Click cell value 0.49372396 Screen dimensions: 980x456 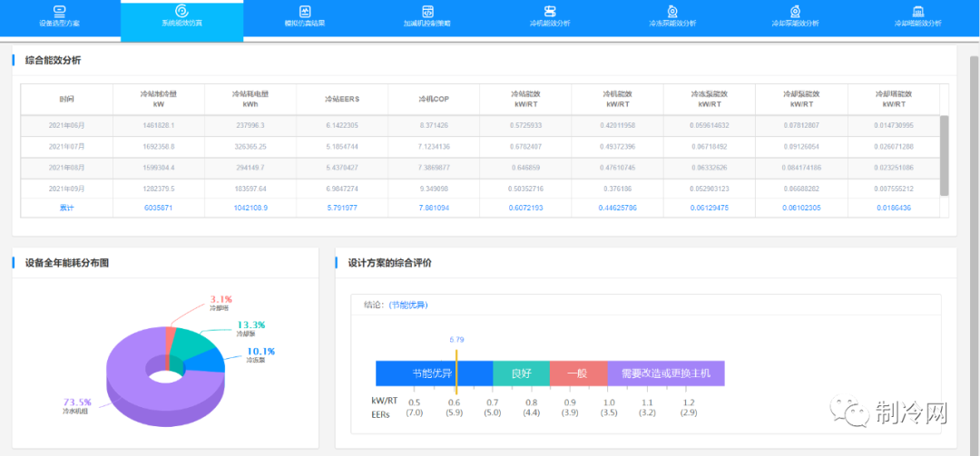618,147
